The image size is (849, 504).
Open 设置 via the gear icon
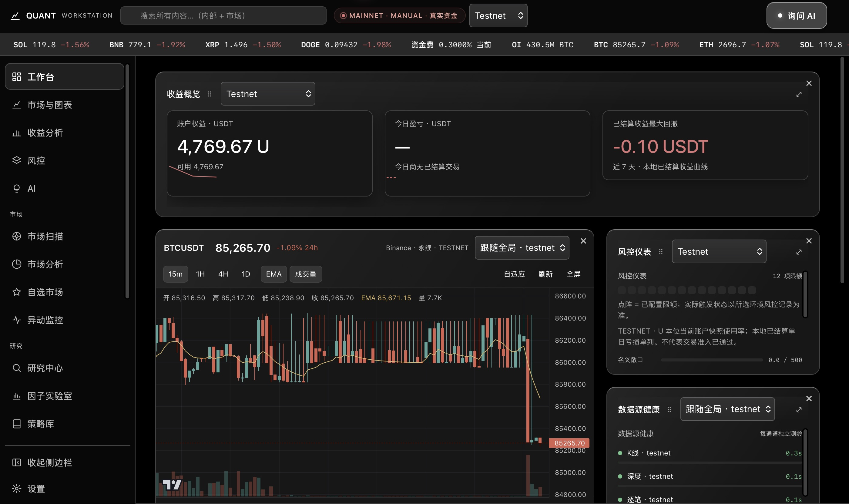point(17,489)
